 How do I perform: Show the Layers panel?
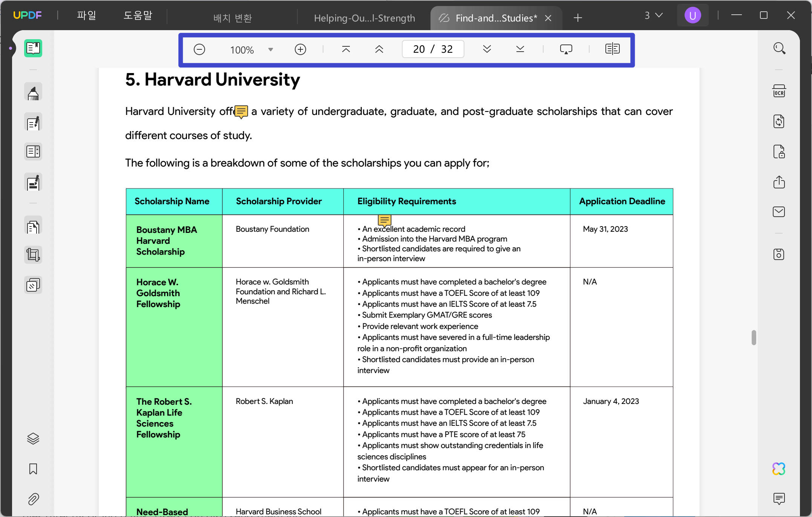pos(33,439)
